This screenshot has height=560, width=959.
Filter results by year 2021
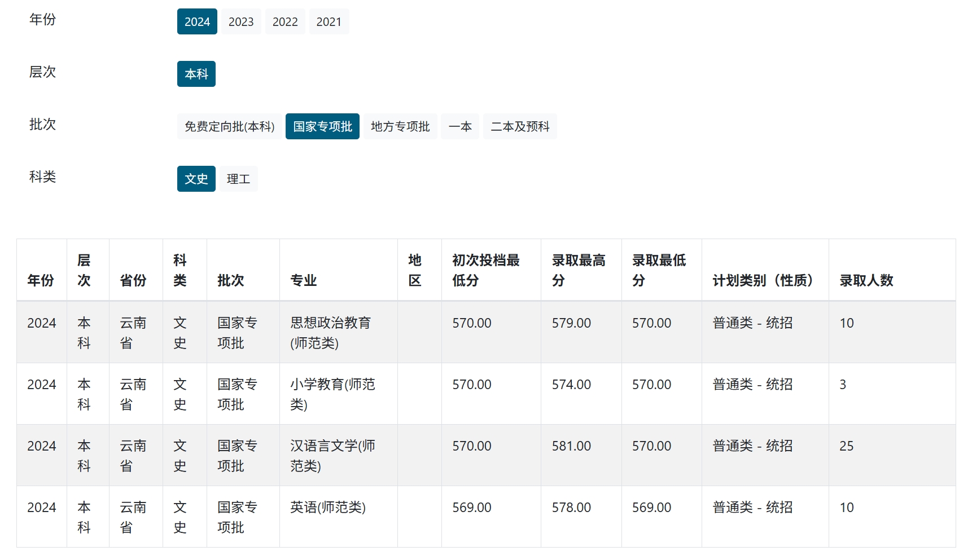point(329,21)
